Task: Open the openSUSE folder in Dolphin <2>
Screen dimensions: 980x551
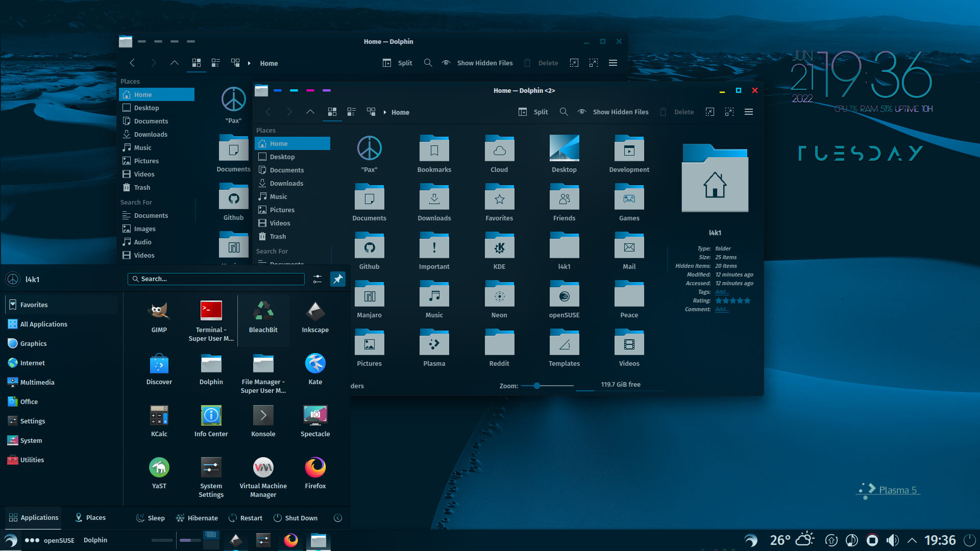Action: [564, 299]
